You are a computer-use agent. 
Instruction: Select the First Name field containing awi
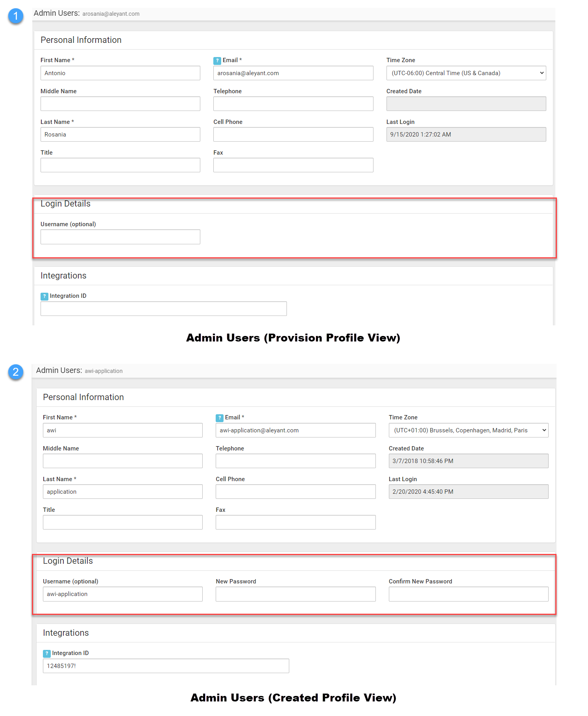(x=122, y=430)
